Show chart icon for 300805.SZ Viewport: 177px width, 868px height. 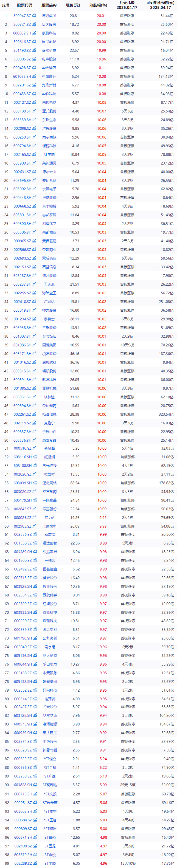click(x=34, y=59)
